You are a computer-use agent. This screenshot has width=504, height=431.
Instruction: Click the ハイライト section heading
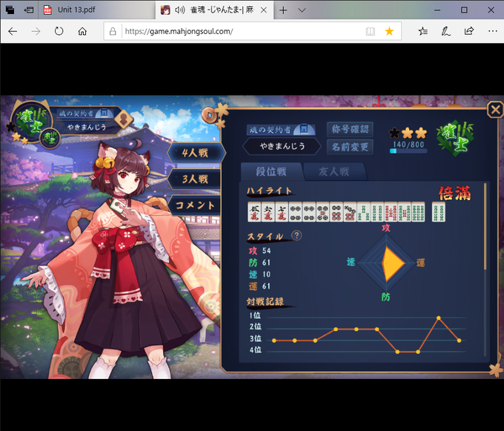tap(269, 191)
